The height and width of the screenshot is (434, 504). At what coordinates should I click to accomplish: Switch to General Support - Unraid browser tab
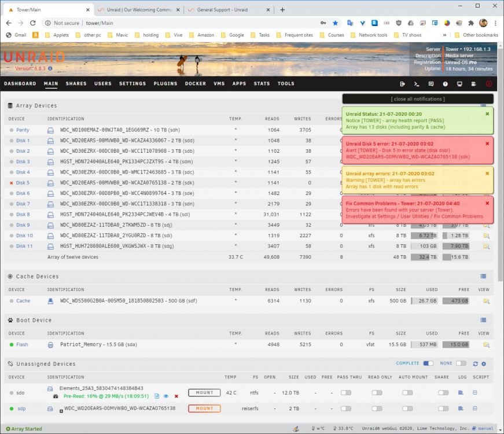click(229, 10)
